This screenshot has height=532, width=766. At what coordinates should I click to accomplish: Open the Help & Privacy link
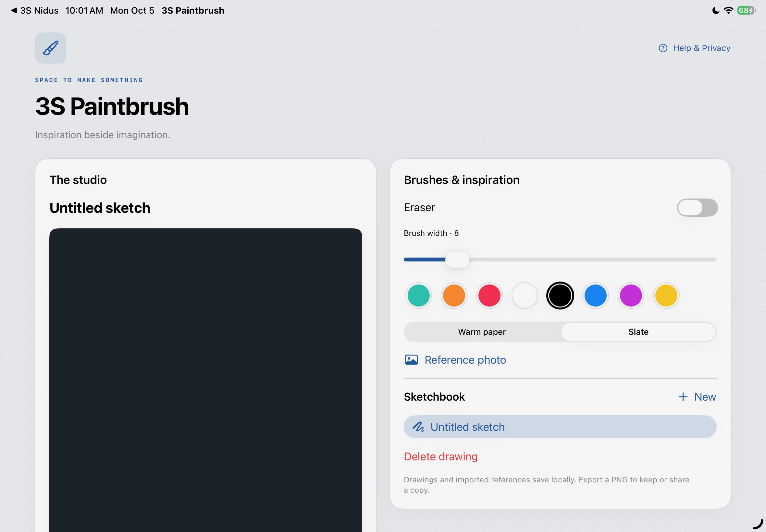695,48
